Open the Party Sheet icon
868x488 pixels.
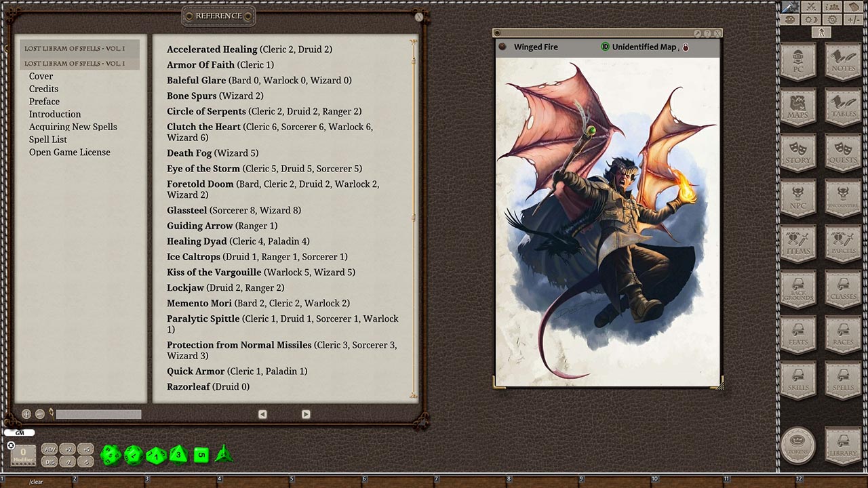[x=833, y=7]
